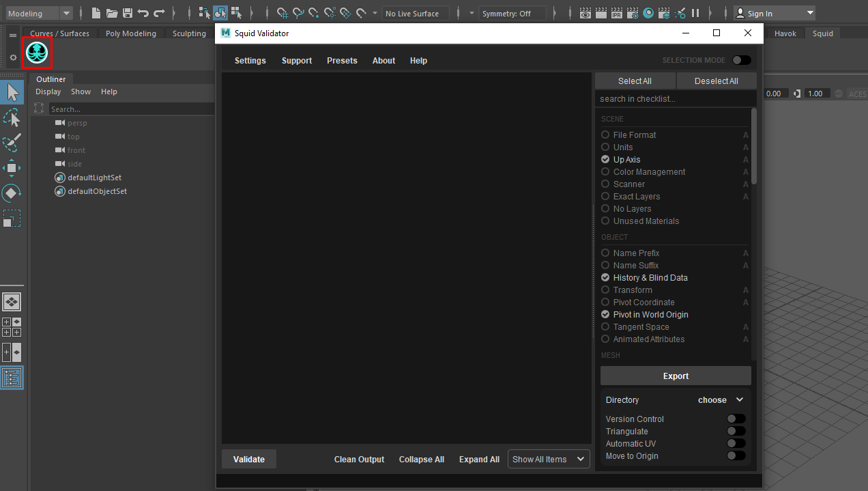868x491 pixels.
Task: Start IPR render icon
Action: (616, 13)
